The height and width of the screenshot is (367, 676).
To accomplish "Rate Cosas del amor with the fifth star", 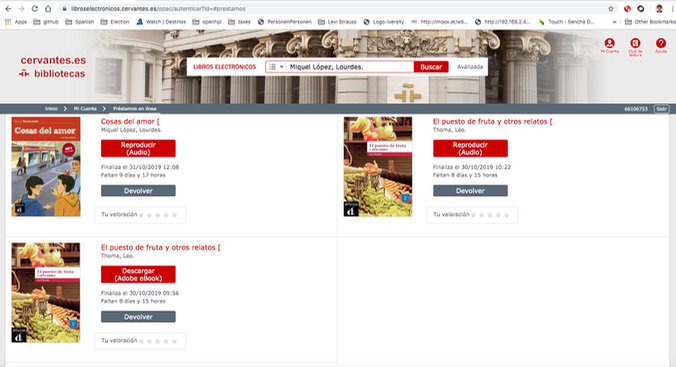I will (x=175, y=215).
